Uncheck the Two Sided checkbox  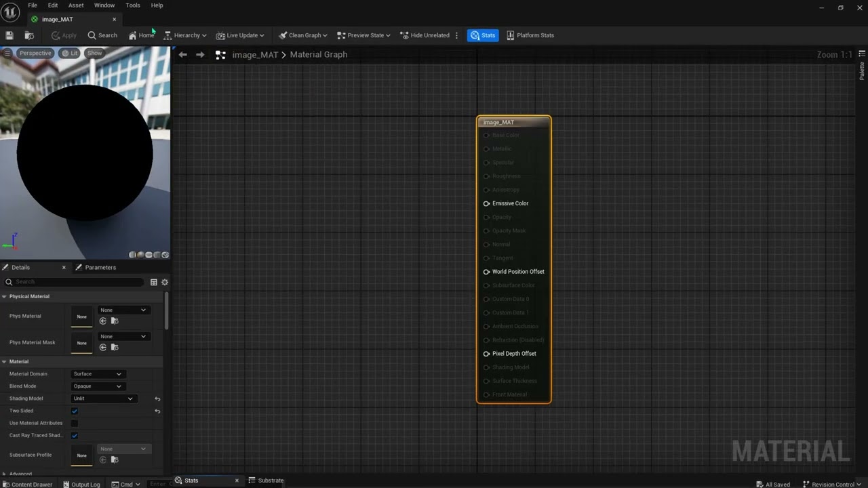pos(75,411)
